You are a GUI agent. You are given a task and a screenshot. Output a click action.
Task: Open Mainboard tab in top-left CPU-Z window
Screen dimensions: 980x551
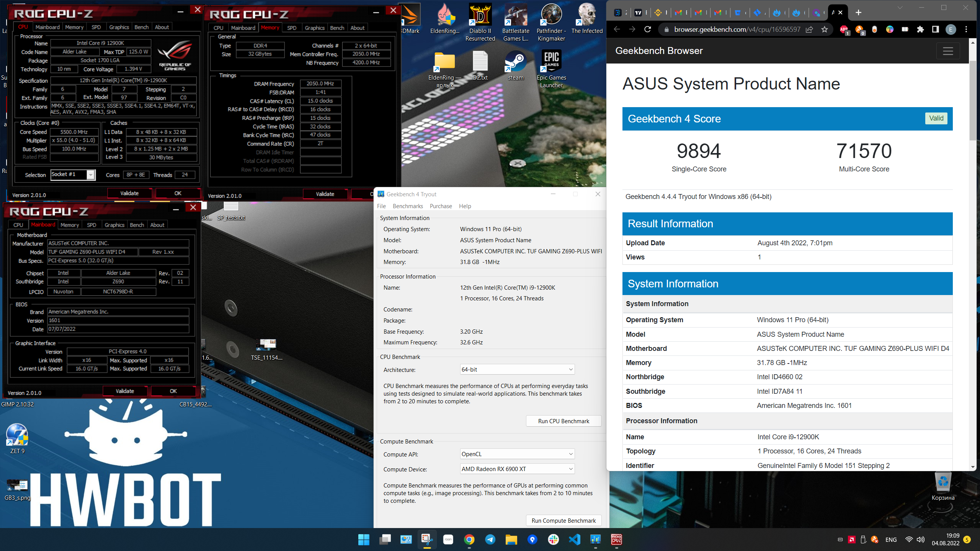(47, 27)
